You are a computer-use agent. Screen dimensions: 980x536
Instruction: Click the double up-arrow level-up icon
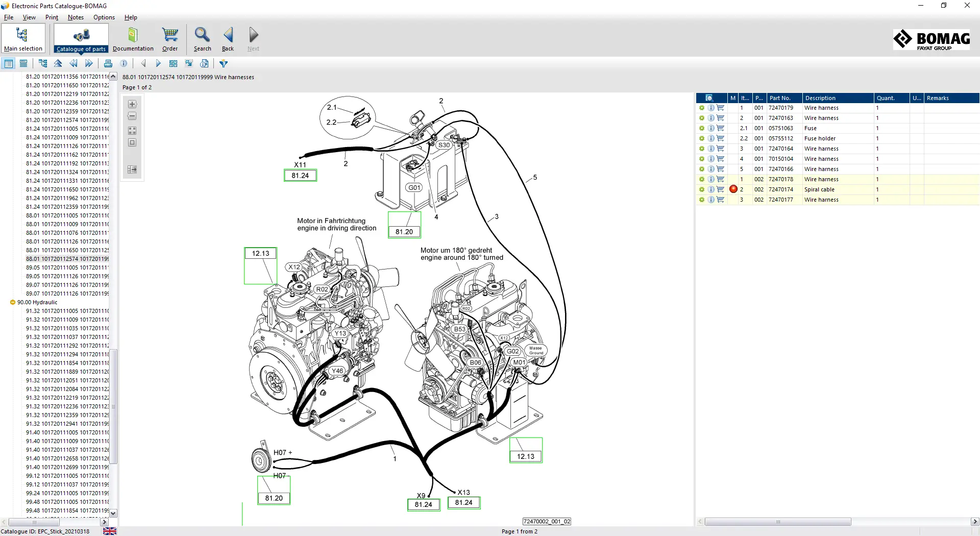pyautogui.click(x=58, y=63)
